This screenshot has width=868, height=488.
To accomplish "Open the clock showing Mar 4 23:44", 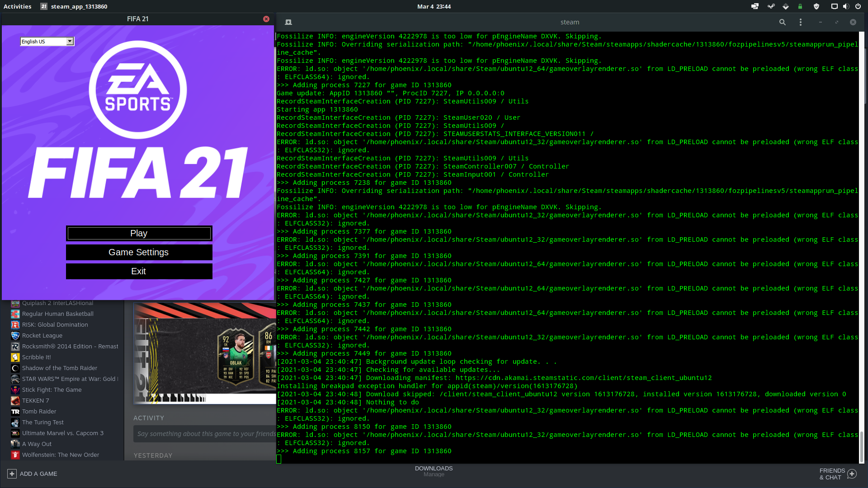I will coord(434,6).
